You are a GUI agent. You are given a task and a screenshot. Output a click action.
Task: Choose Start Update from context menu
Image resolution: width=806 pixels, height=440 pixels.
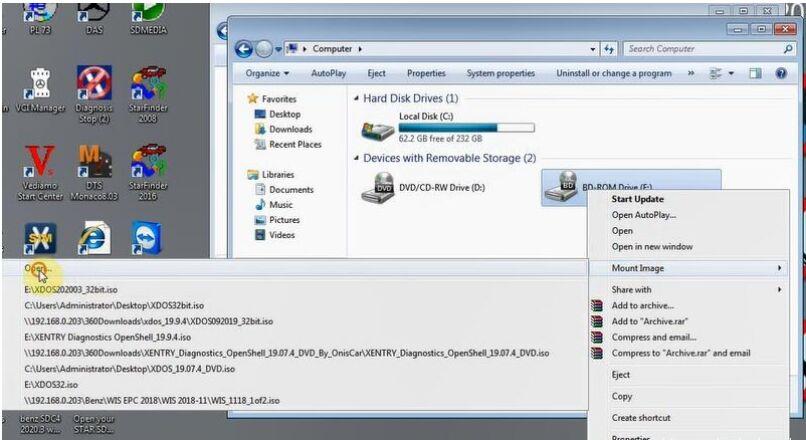[x=637, y=199]
